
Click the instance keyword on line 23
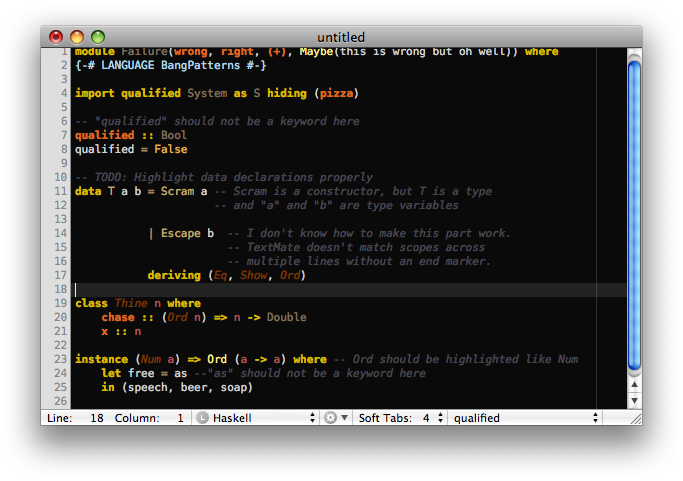[x=101, y=359]
